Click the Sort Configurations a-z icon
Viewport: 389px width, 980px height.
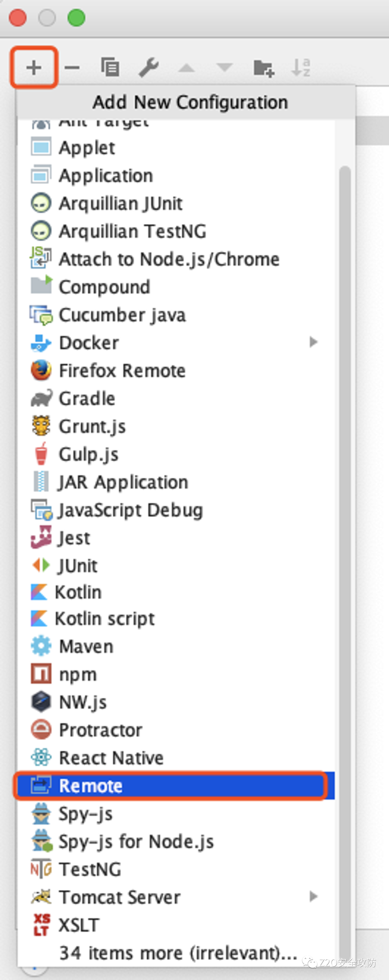[x=301, y=68]
